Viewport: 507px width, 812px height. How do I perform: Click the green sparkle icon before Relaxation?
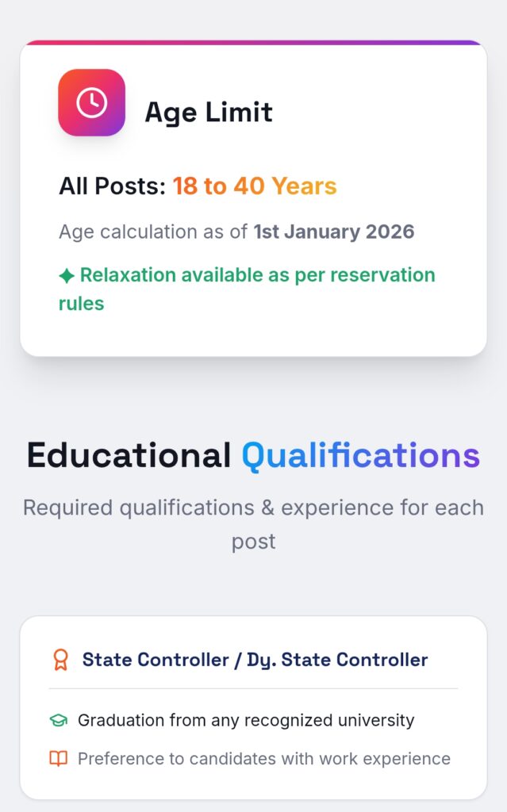[x=67, y=276]
